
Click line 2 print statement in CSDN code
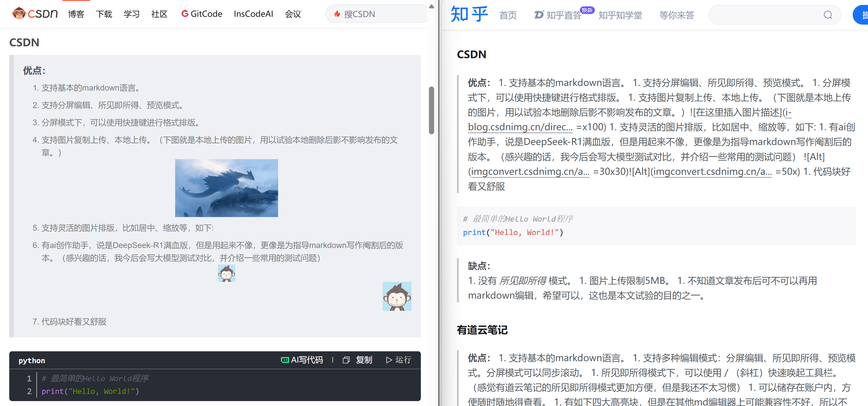click(x=90, y=391)
